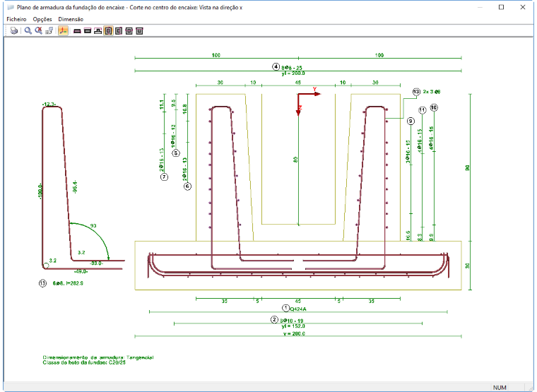This screenshot has width=537, height=392.
Task: Click 'Dimensionamento da armadura: Tangencial' text
Action: point(98,357)
